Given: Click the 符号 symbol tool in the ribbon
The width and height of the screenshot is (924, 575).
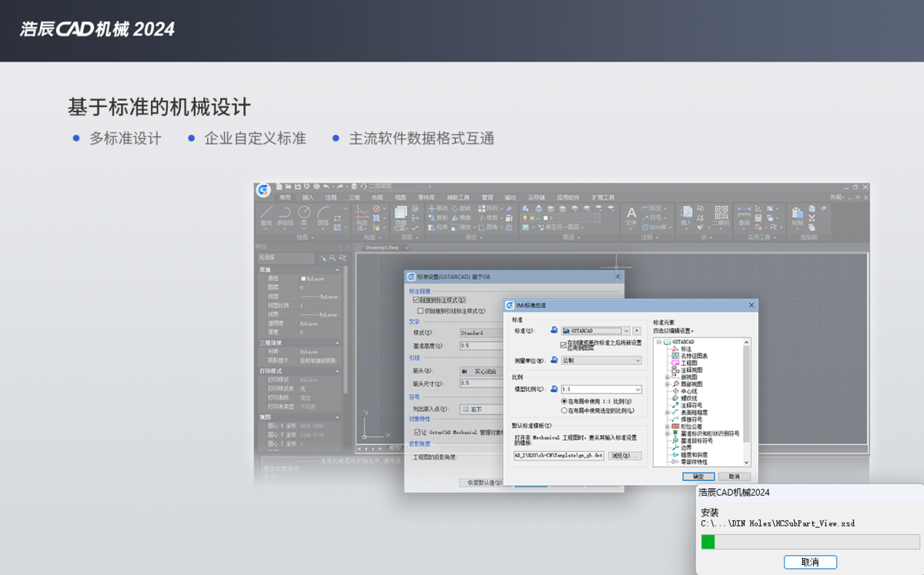Looking at the screenshot, I should pos(653,218).
